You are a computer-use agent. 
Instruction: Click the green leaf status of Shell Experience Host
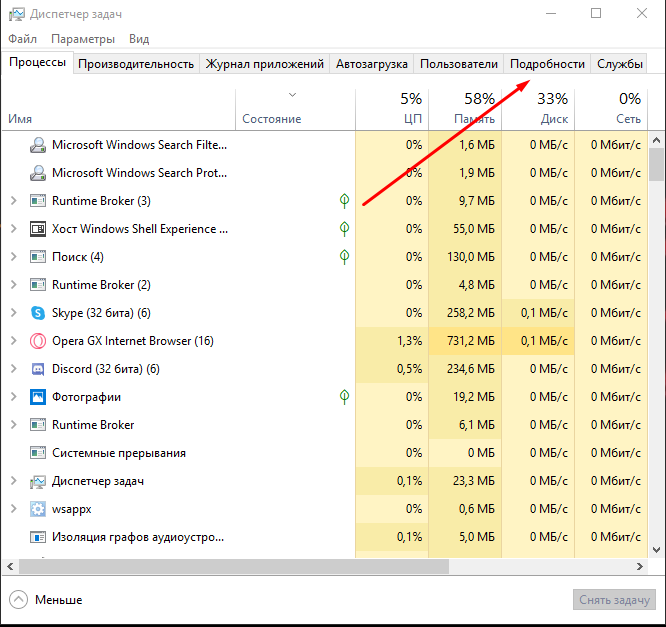[x=344, y=229]
